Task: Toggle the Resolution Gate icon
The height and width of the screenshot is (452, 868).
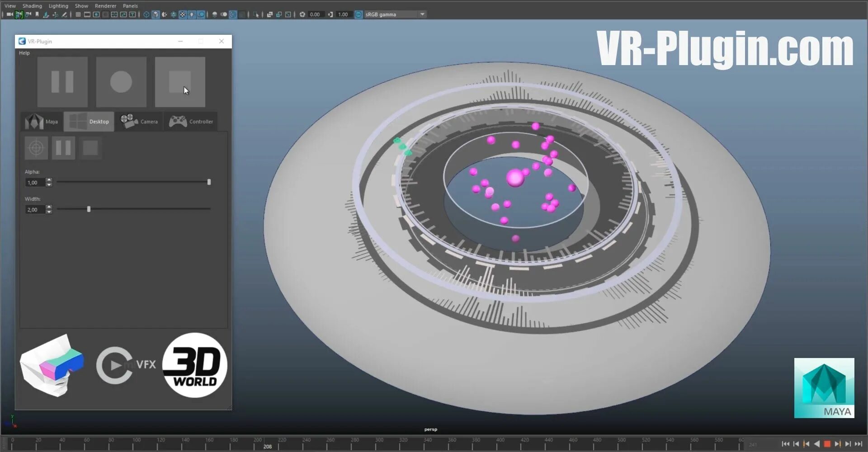Action: tap(96, 14)
